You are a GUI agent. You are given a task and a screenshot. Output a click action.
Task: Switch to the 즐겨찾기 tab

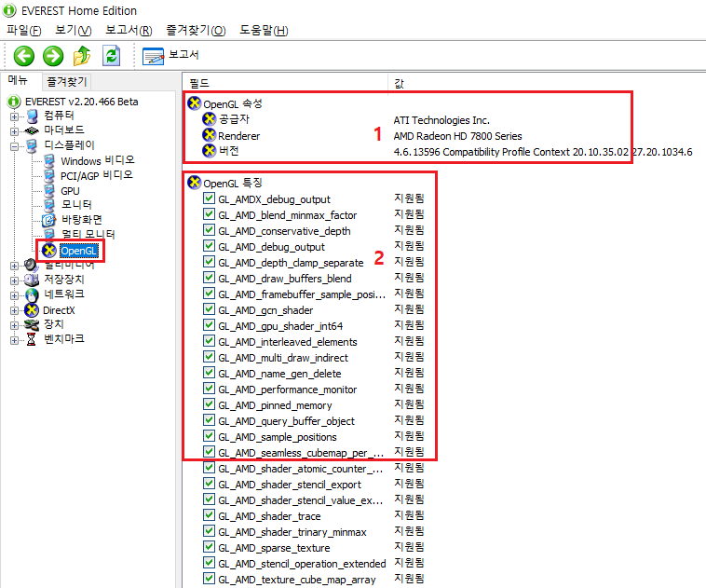[67, 82]
